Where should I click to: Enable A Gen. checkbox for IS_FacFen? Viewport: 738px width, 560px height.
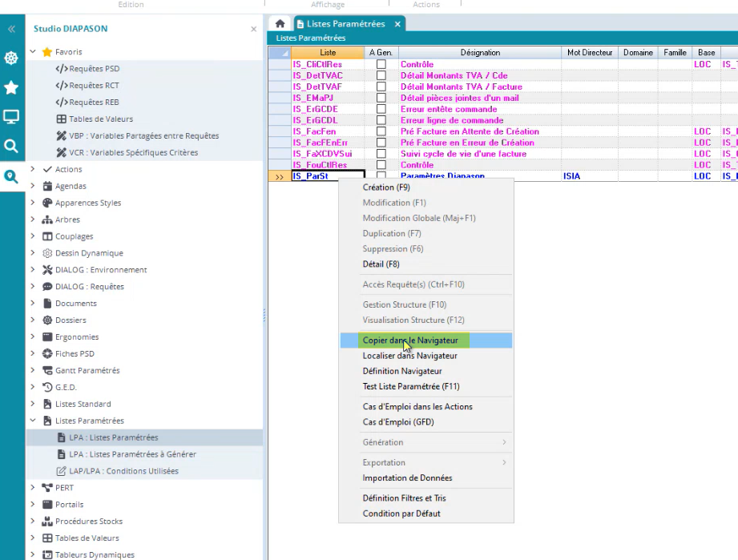click(381, 131)
